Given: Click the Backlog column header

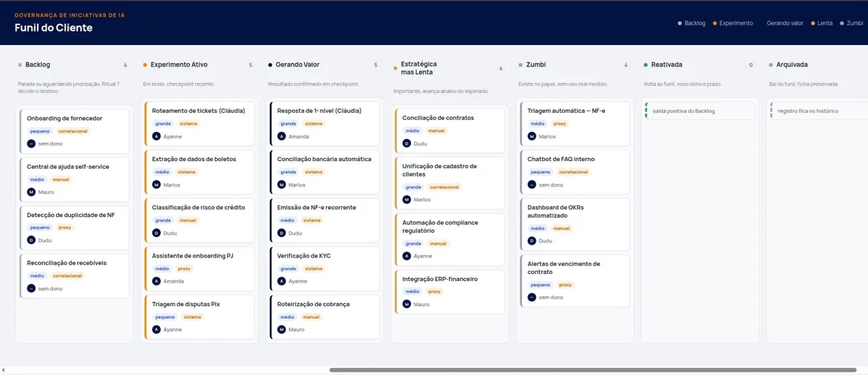Looking at the screenshot, I should [38, 65].
